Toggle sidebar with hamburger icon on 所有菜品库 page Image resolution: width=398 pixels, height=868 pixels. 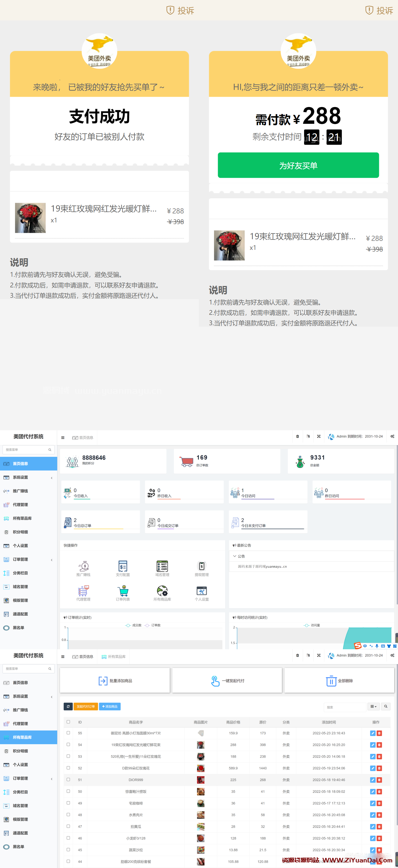[63, 657]
